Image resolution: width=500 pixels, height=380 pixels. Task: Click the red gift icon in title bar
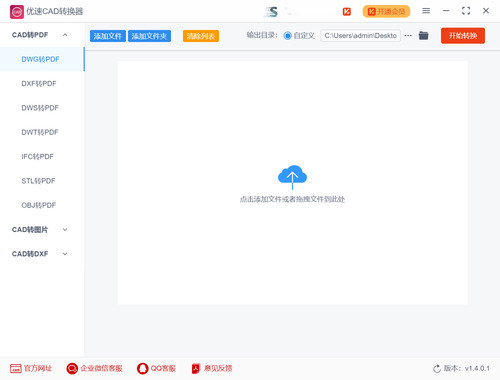click(347, 12)
